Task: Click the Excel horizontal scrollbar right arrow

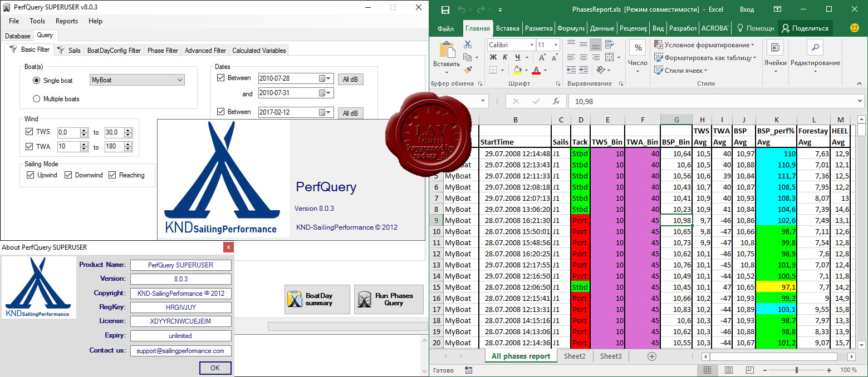Action: point(851,356)
